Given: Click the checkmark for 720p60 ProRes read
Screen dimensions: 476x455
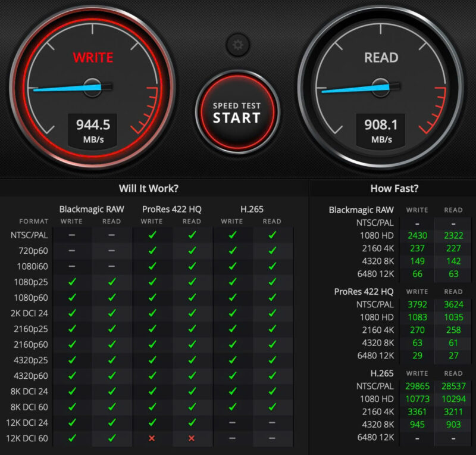Looking at the screenshot, I should [x=192, y=251].
